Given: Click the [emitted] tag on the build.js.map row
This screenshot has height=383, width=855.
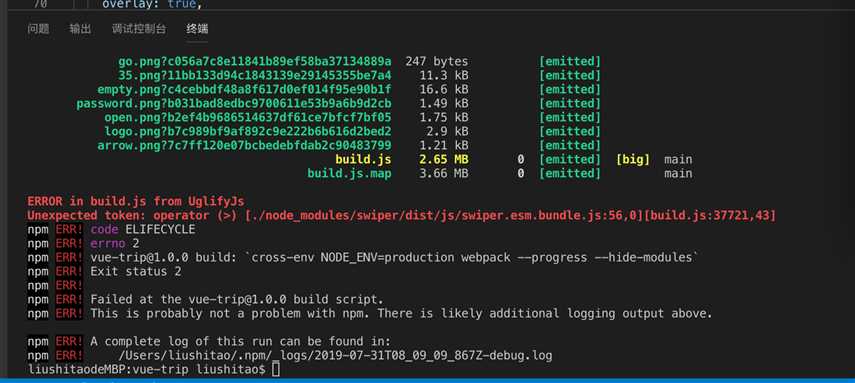Looking at the screenshot, I should click(570, 173).
